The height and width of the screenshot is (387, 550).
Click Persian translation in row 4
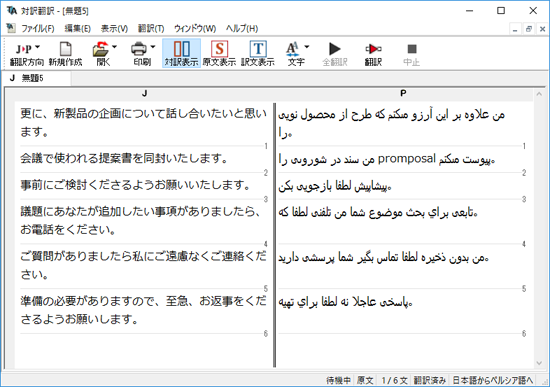[x=378, y=213]
